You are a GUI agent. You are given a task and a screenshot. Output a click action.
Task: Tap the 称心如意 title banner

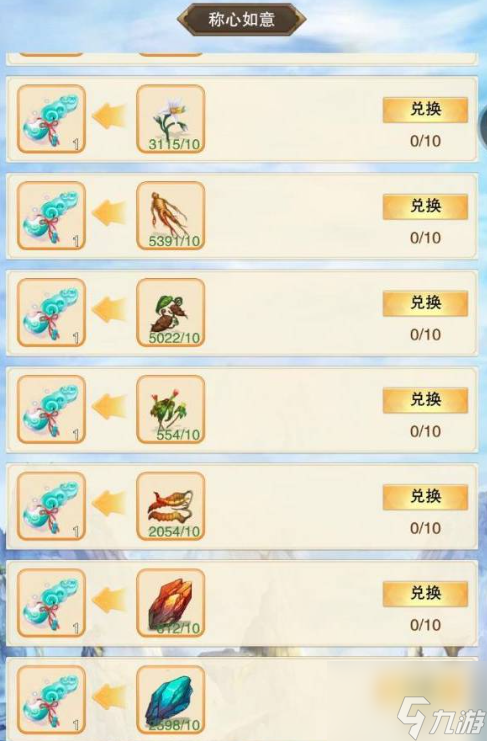point(241,20)
